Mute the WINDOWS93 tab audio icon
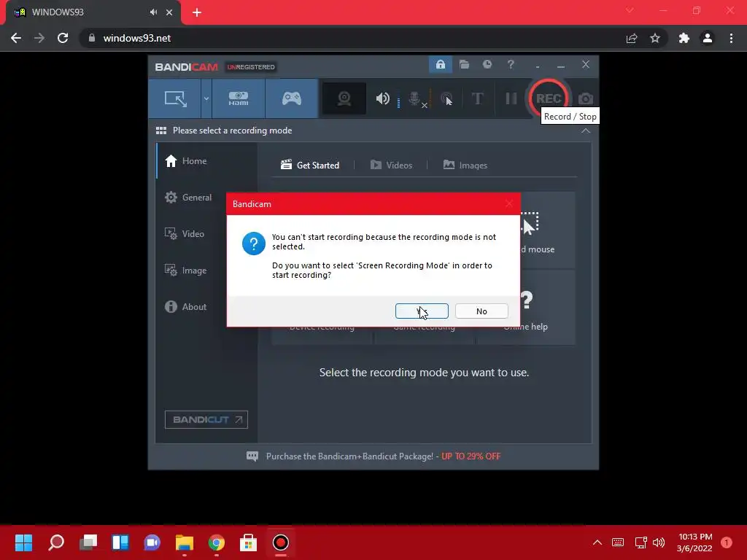This screenshot has width=747, height=560. (x=153, y=12)
